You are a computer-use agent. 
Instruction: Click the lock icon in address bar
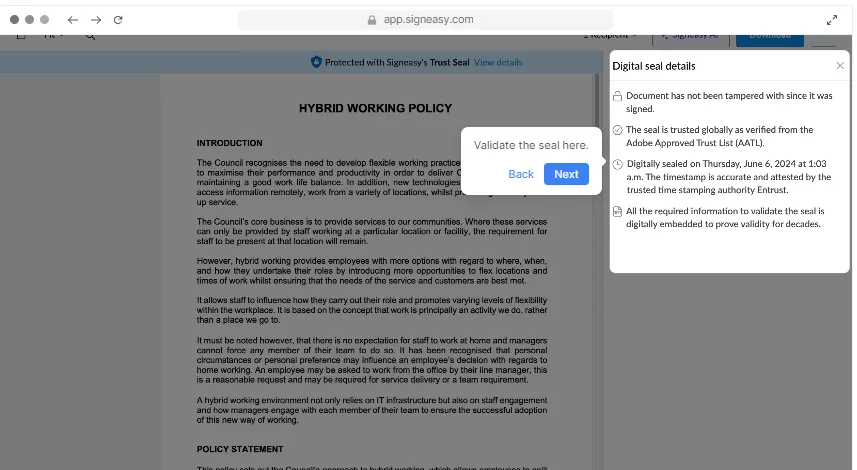tap(372, 20)
